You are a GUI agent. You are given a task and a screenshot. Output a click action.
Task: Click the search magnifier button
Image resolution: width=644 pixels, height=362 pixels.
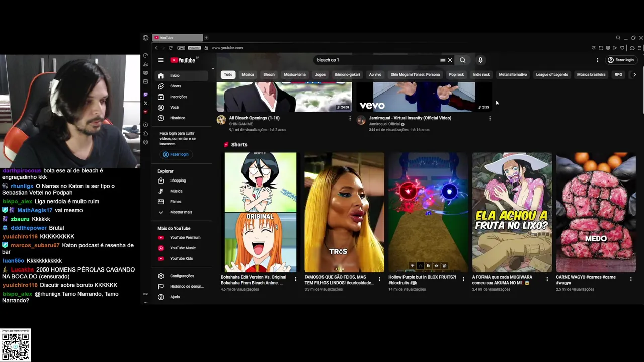coord(462,60)
